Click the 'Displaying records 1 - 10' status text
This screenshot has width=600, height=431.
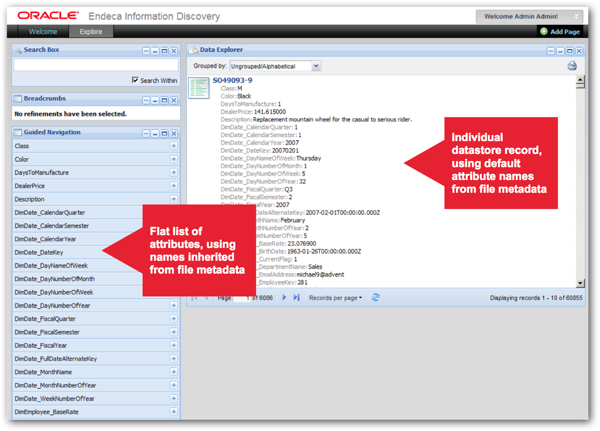tap(536, 298)
